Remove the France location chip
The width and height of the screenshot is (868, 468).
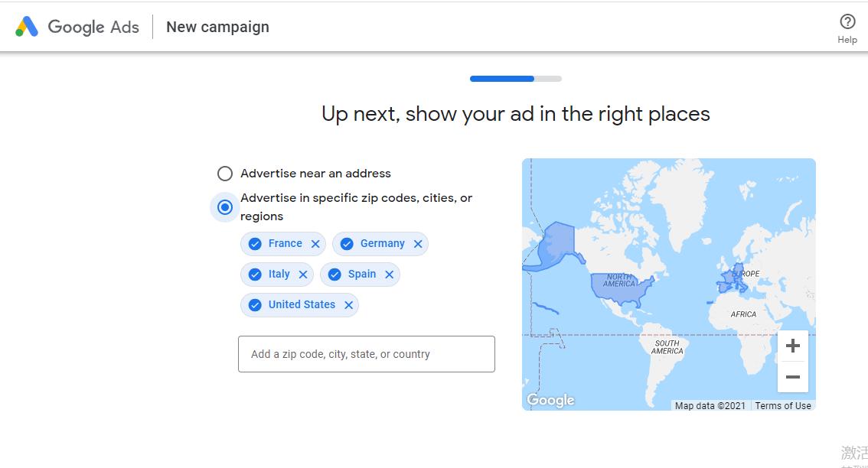pos(315,244)
